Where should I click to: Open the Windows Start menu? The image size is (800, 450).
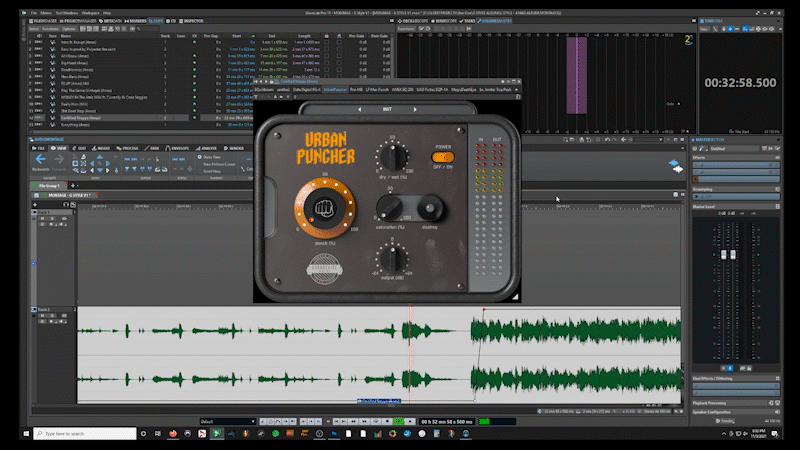pos(27,434)
